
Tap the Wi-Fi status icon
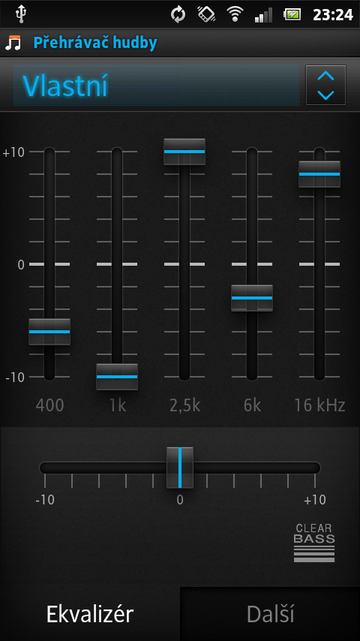tap(235, 15)
